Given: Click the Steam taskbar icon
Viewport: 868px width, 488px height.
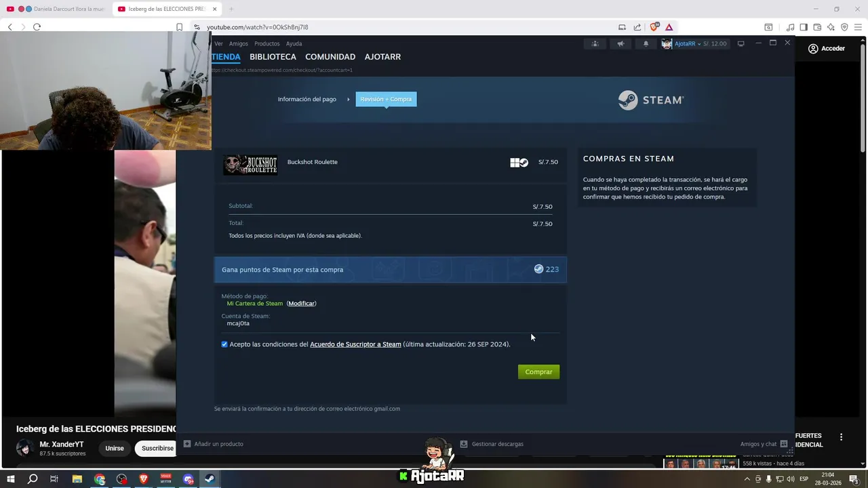Looking at the screenshot, I should click(210, 479).
